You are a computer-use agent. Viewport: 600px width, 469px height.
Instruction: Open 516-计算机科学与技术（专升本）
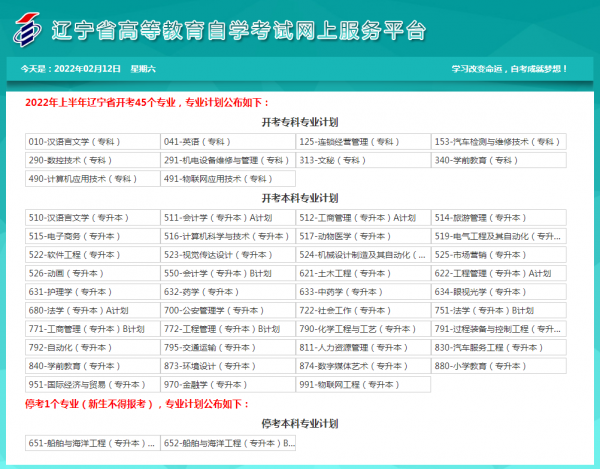coord(228,236)
